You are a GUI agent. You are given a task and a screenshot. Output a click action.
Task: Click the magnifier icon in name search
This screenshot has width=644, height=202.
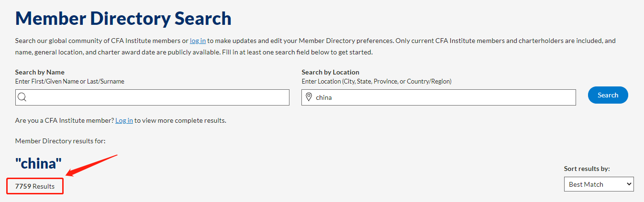click(22, 97)
